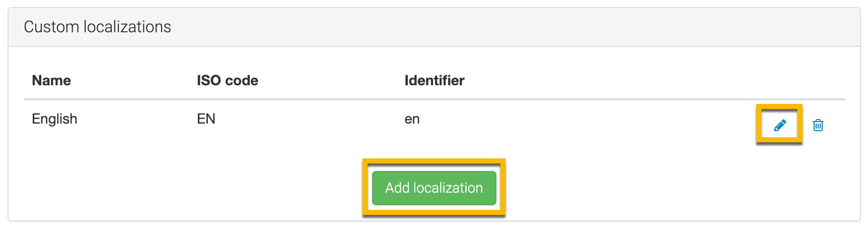Image resolution: width=868 pixels, height=230 pixels.
Task: Select the English name cell
Action: tap(54, 119)
